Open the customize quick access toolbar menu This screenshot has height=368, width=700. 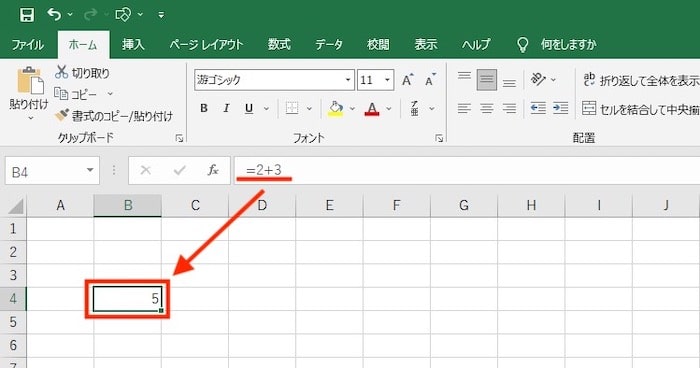pos(161,15)
